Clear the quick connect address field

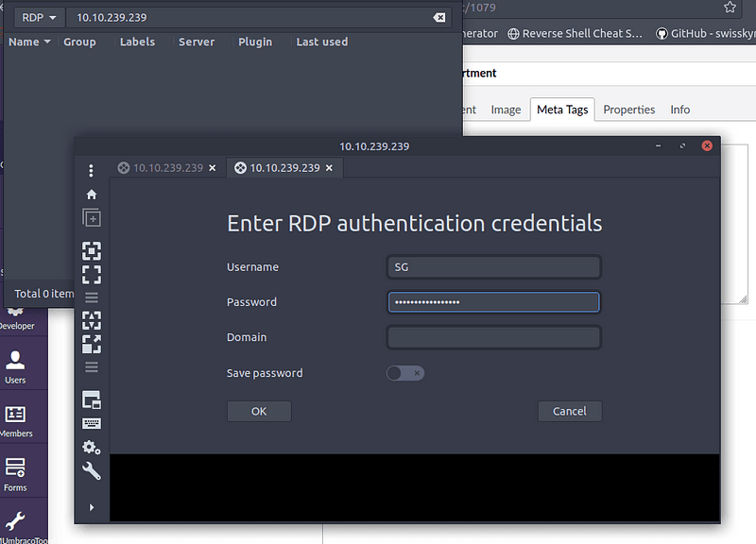pos(438,18)
